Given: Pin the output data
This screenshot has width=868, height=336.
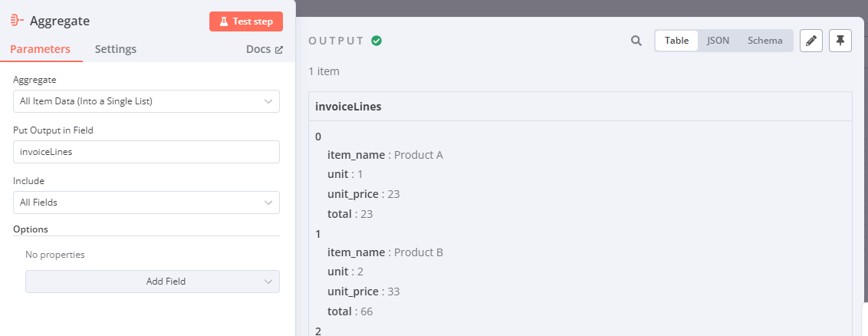Looking at the screenshot, I should [x=840, y=41].
